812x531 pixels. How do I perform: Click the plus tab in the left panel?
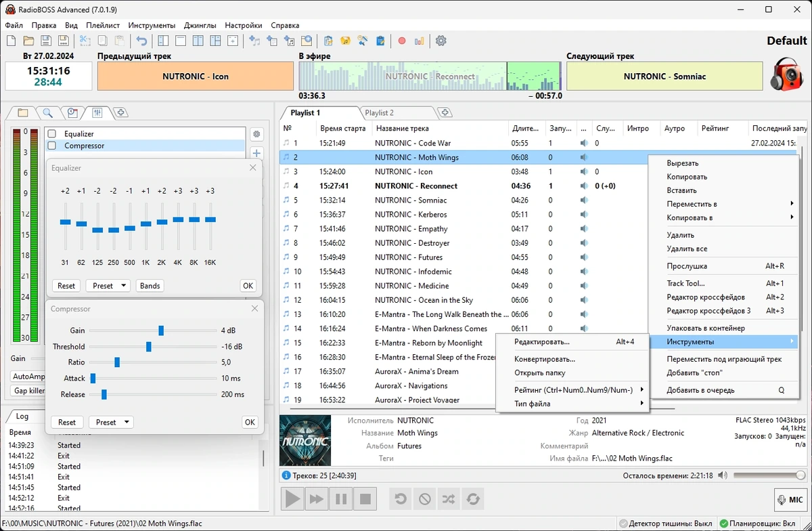point(120,112)
